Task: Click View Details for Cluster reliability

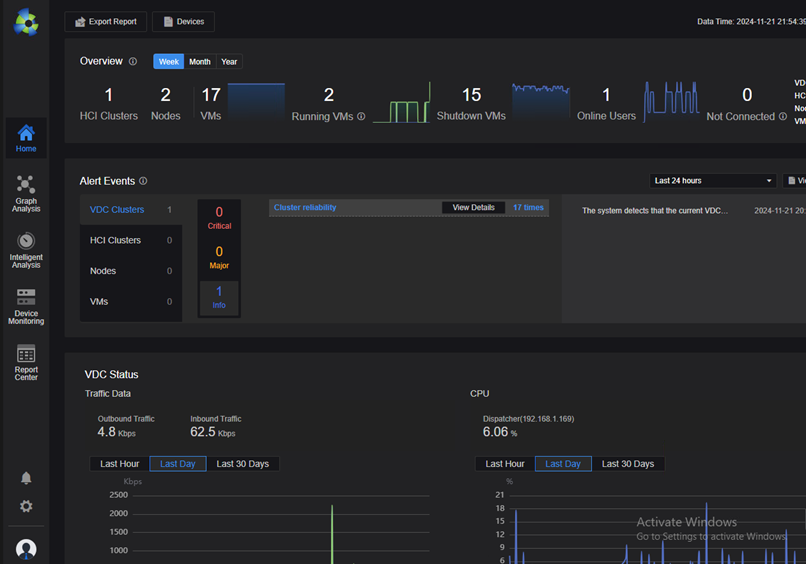Action: pos(473,208)
